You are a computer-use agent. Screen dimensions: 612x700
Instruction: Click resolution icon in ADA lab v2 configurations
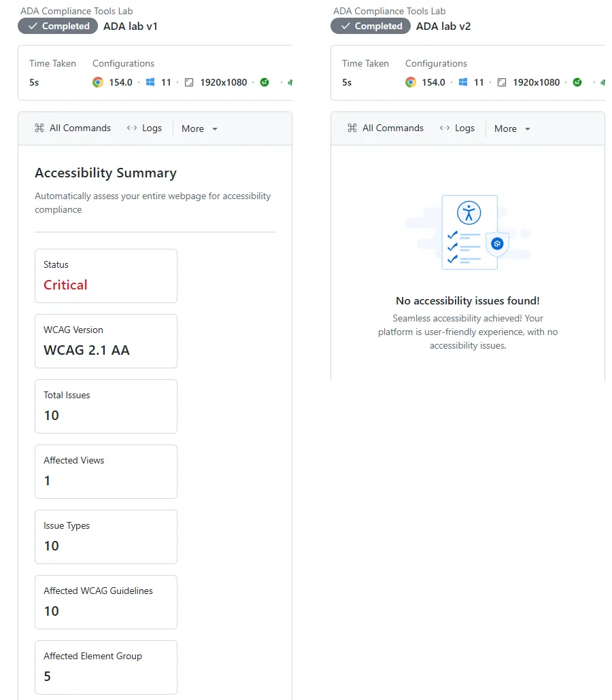click(502, 82)
